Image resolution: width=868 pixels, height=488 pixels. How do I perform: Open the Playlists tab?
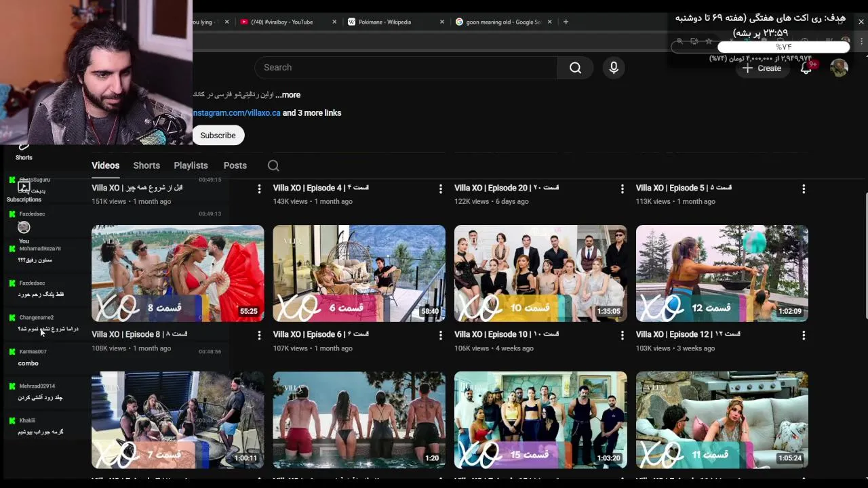tap(191, 165)
